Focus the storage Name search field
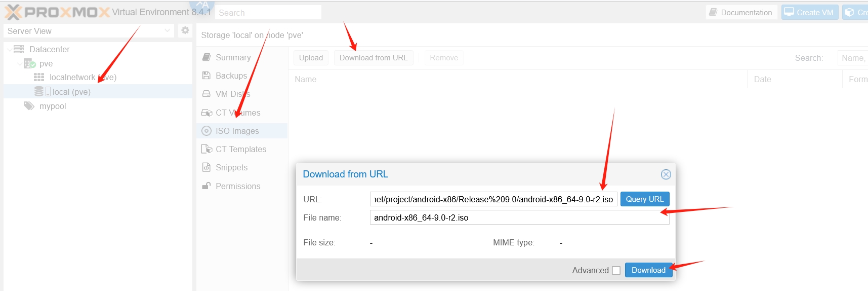868x291 pixels. (x=853, y=58)
